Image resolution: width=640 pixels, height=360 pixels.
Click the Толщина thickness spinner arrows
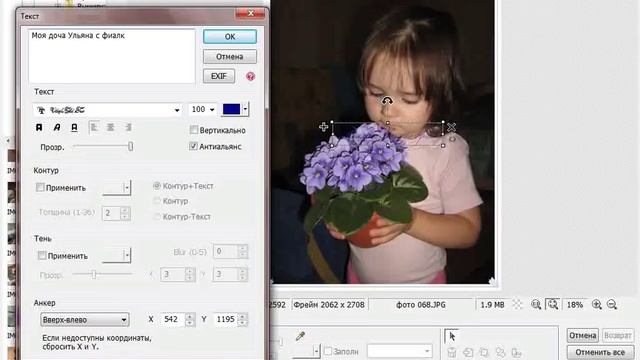[125, 213]
